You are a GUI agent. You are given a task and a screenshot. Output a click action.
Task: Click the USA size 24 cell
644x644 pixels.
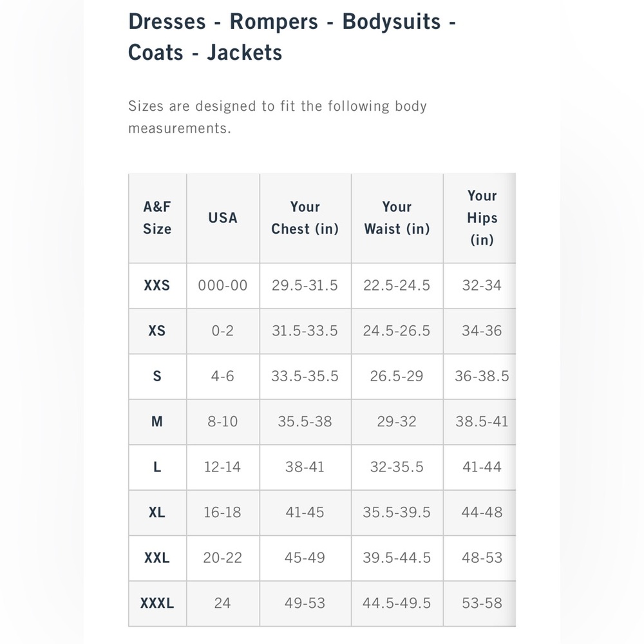(x=223, y=603)
